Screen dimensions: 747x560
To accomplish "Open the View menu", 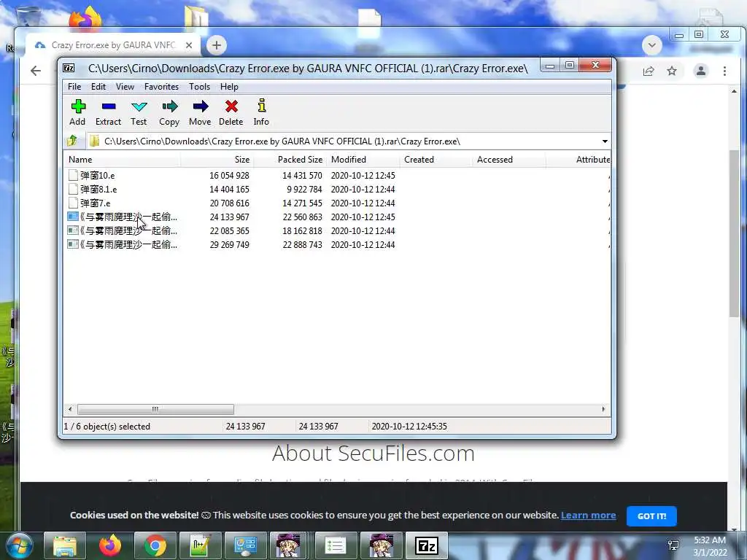I will coord(125,87).
